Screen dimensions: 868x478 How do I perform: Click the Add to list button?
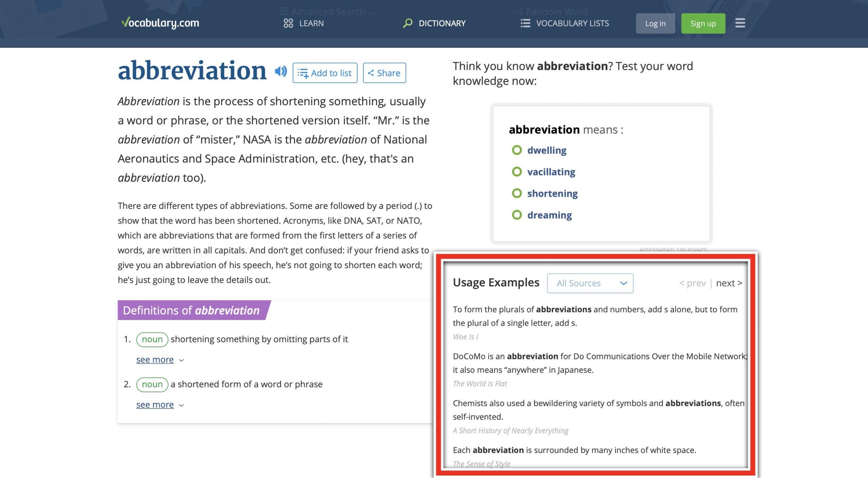click(x=325, y=73)
